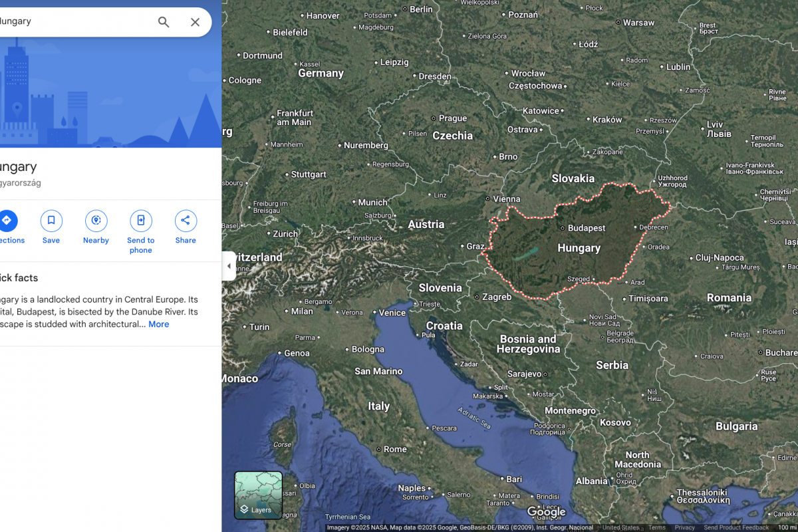Click the Budapest city label
The width and height of the screenshot is (798, 532).
[x=586, y=228]
